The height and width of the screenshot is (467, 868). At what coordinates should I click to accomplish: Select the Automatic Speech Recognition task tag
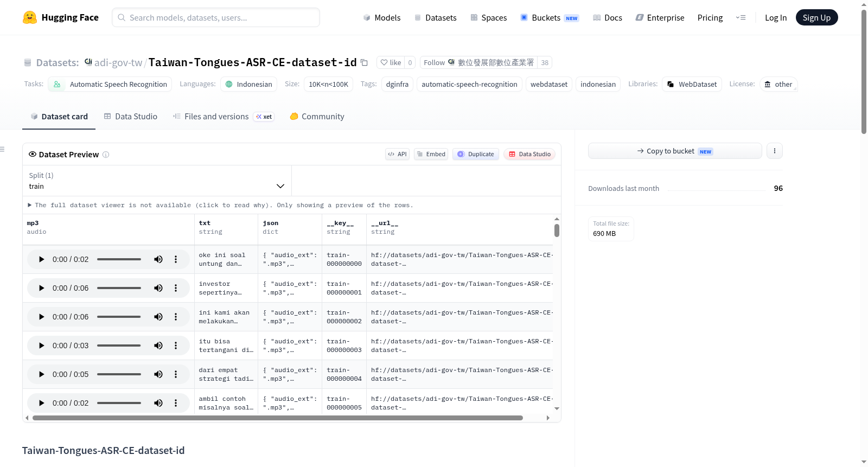pos(110,84)
